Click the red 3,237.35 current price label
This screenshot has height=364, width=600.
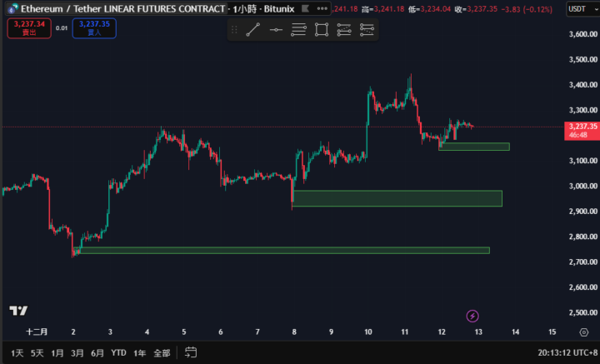[582, 131]
